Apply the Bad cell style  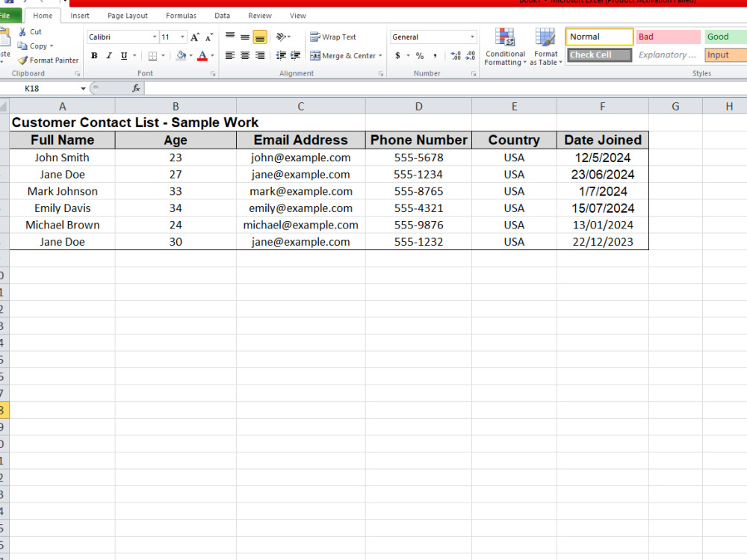click(x=668, y=37)
